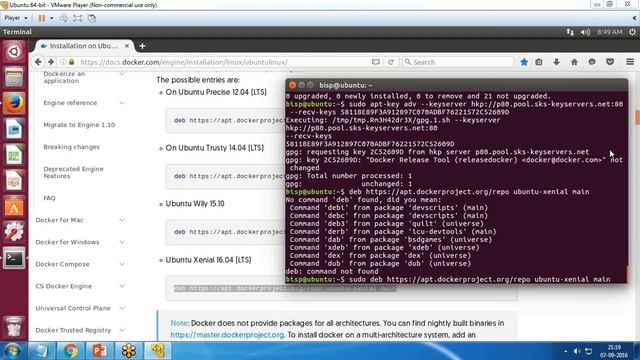Open LibreOffice Calc from launcher
Image resolution: width=640 pixels, height=360 pixels.
coord(14,154)
